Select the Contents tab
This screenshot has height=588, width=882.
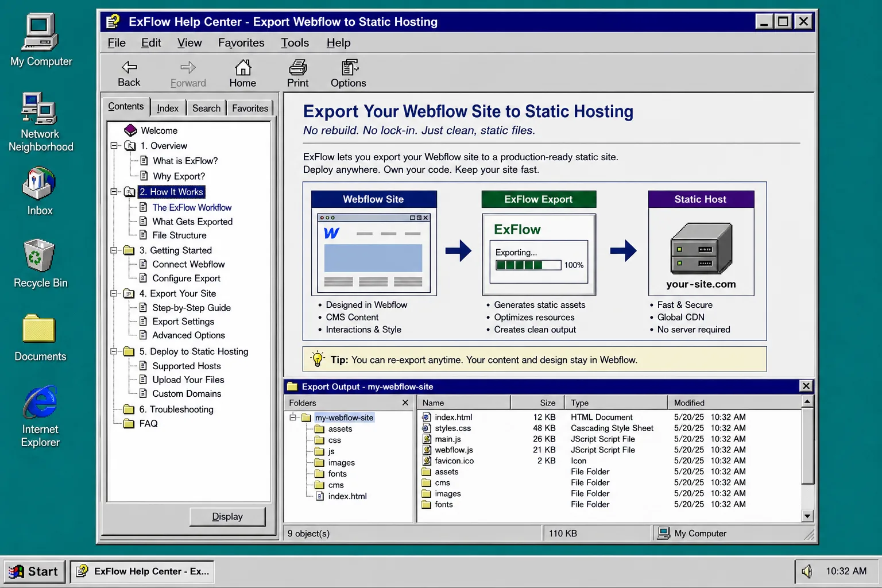tap(126, 106)
